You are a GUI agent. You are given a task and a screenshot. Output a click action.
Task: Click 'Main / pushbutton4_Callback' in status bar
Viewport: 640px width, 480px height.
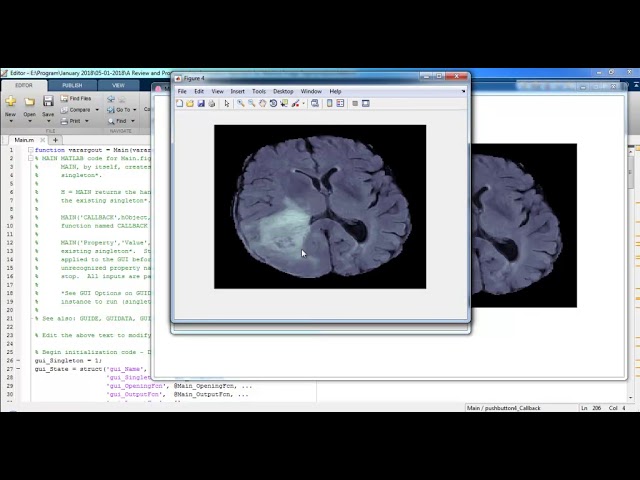coord(504,408)
